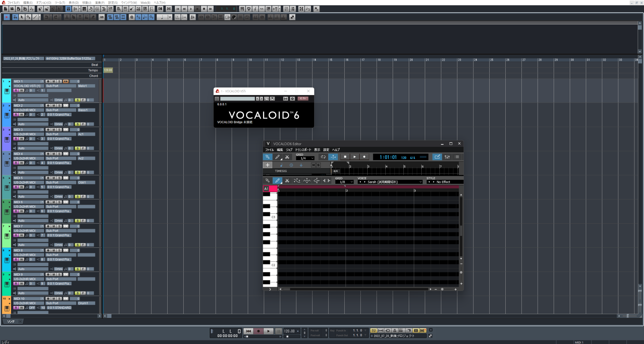This screenshot has height=344, width=644.
Task: Click the piano keyboard icon on MIDI 1 track
Action: 6,91
